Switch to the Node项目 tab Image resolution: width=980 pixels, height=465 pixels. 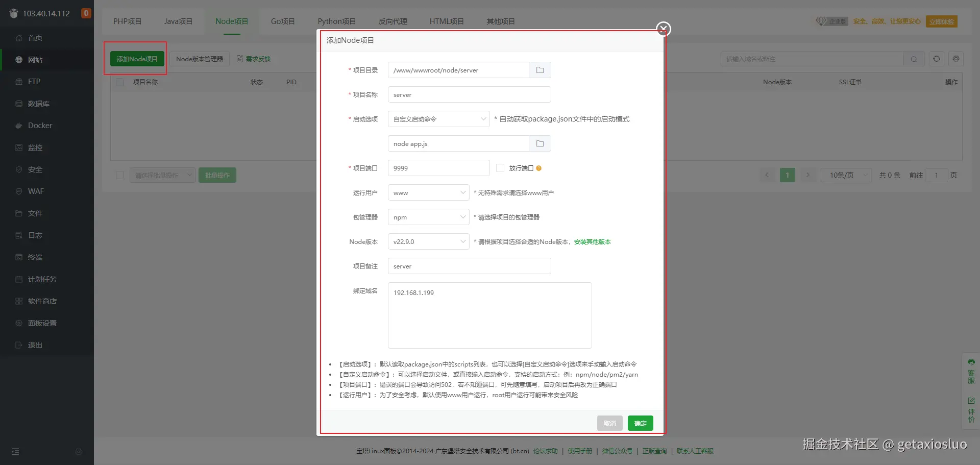[x=232, y=21]
